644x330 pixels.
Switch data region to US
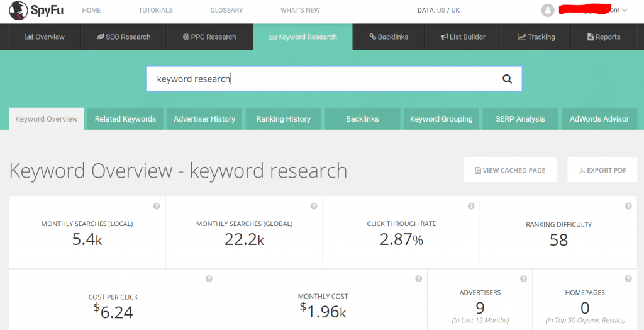click(x=441, y=11)
